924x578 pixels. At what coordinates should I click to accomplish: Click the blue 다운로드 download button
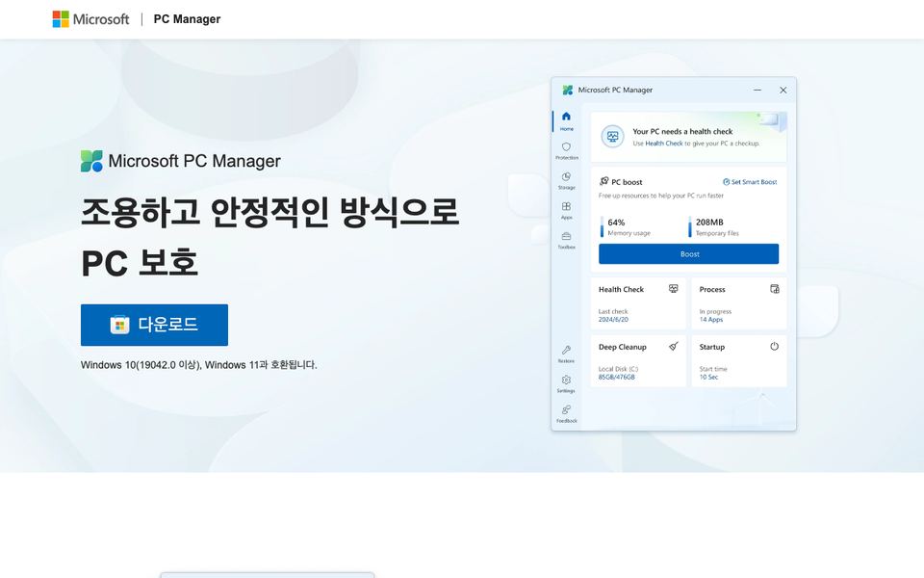click(154, 325)
